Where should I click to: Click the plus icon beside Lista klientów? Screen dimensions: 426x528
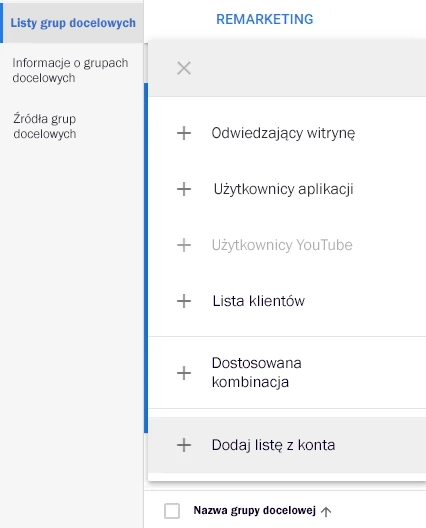coord(184,301)
